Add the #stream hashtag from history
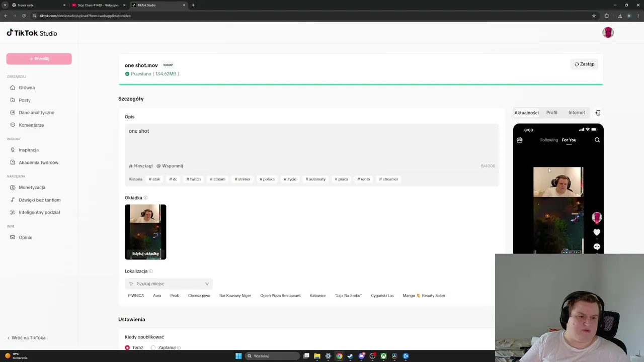644x362 pixels. [218, 179]
